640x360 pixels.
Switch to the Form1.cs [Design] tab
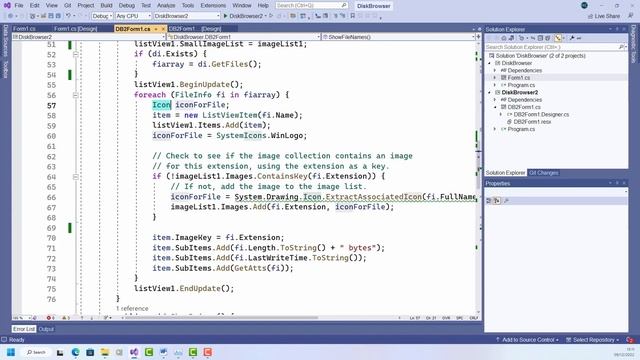click(76, 29)
